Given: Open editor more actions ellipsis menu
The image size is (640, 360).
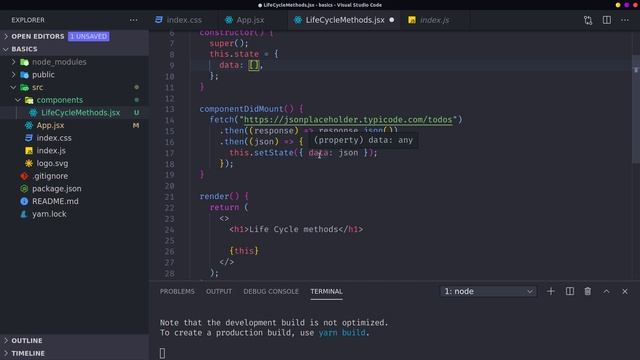Looking at the screenshot, I should 624,20.
